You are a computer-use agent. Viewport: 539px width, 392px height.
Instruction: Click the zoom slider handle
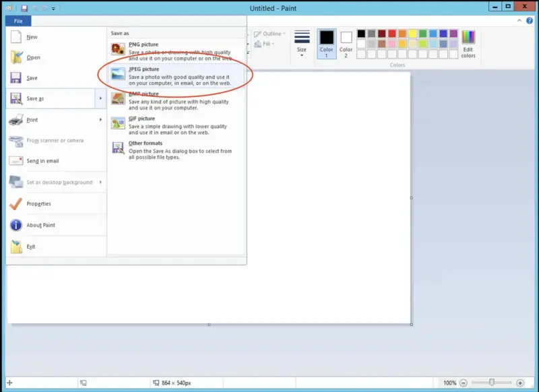coord(492,383)
